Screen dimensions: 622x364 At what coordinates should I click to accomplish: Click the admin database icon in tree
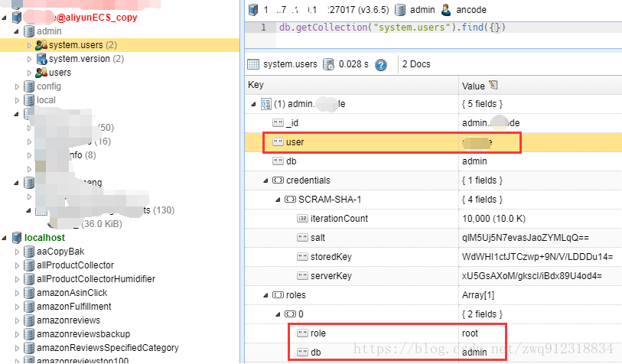tap(29, 31)
